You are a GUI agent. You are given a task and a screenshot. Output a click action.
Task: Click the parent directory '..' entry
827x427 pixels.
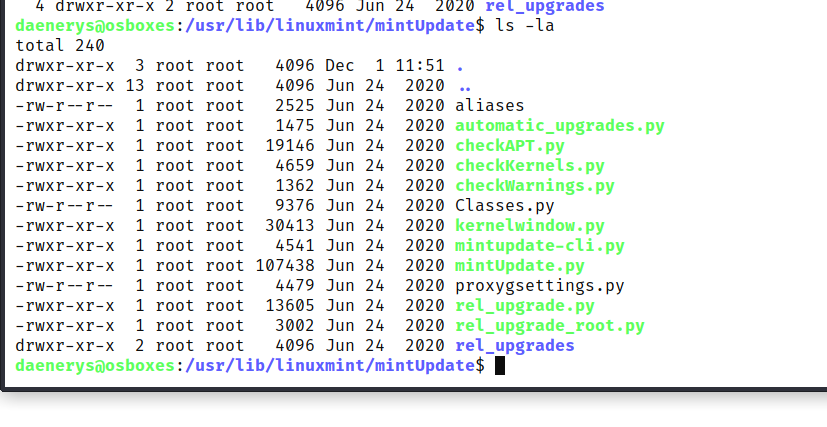(465, 86)
